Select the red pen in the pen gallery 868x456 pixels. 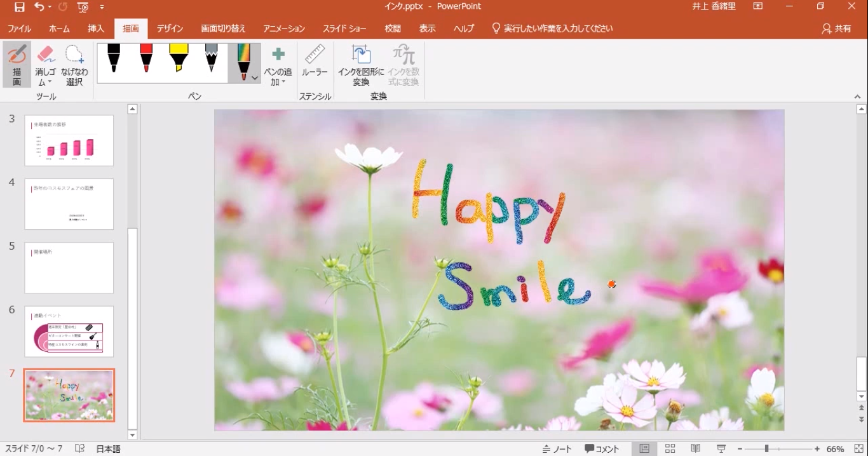(x=146, y=58)
